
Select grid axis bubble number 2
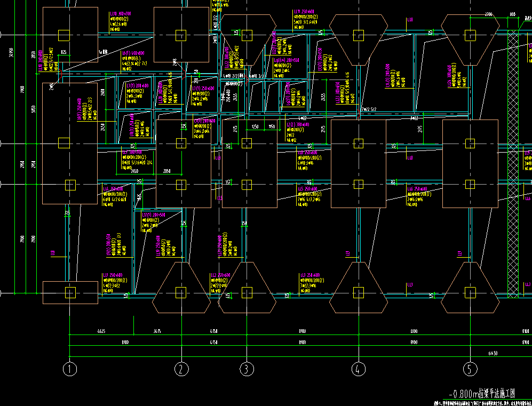[181, 369]
